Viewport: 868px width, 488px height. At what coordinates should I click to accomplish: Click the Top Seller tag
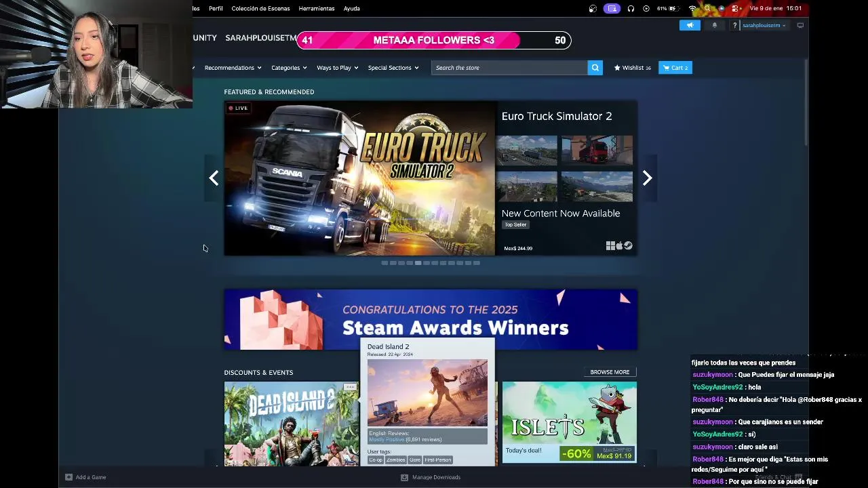tap(515, 225)
